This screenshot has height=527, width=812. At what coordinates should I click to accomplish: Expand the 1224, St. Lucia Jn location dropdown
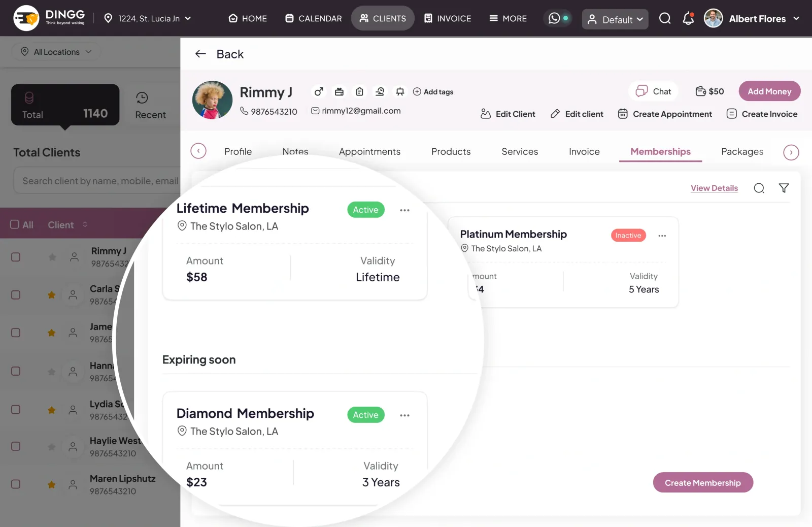[x=147, y=19]
